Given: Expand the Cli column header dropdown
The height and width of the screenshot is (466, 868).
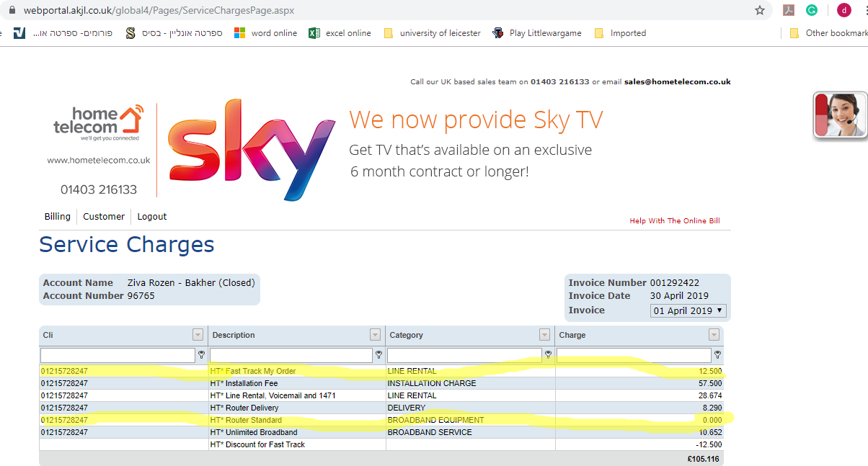Looking at the screenshot, I should 198,335.
